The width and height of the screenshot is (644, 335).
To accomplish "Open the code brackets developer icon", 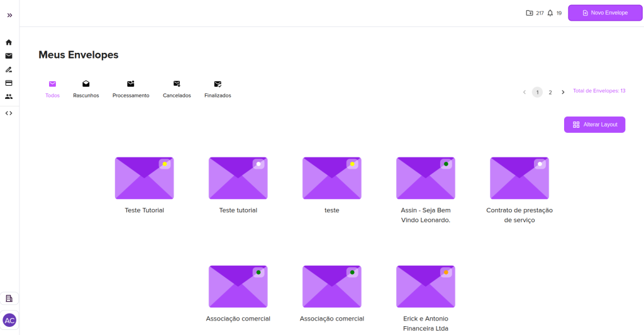I will click(x=9, y=113).
